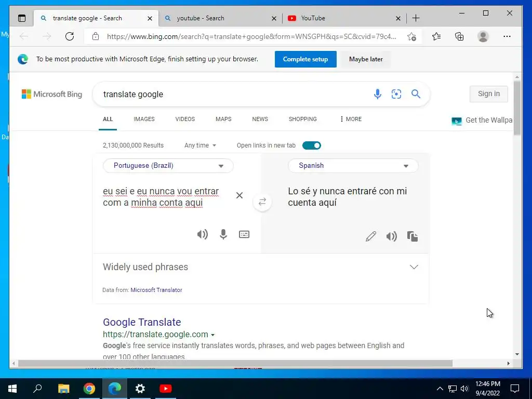Screen dimensions: 532x399
Task: Start voice search with microphone in Bing search box
Action: [x=377, y=94]
